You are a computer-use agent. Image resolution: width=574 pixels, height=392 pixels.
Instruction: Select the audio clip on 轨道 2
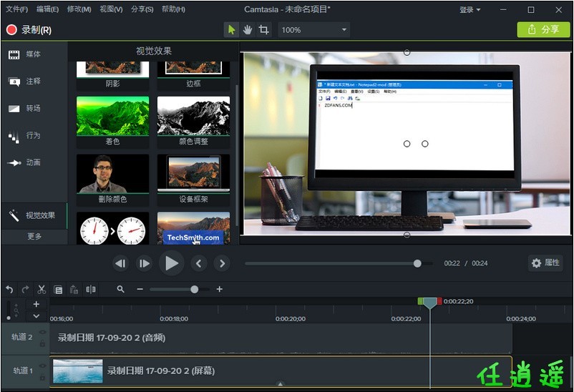pyautogui.click(x=281, y=338)
